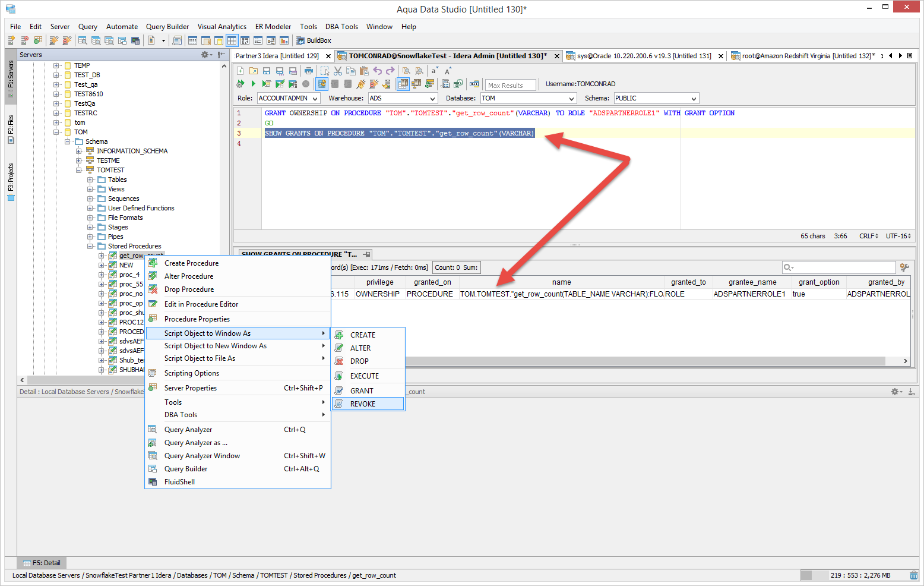Click the Cut scissors icon

338,71
